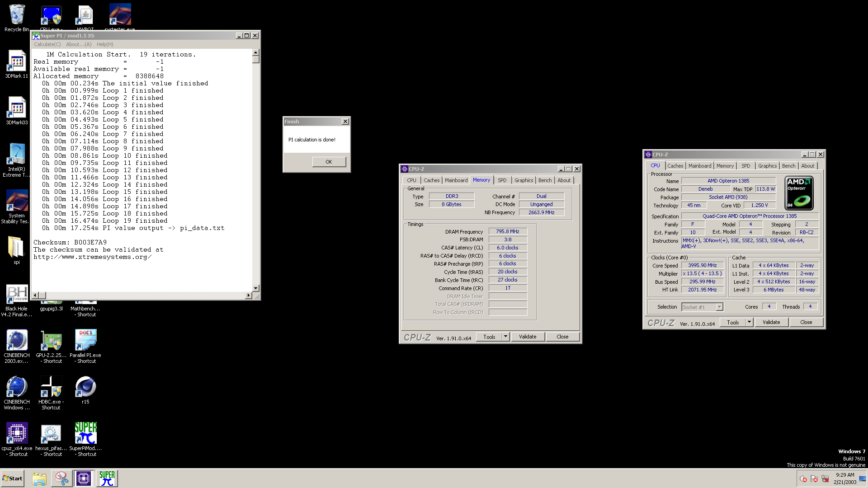Click Super PI horizontal scrollbar right arrow

coord(248,296)
